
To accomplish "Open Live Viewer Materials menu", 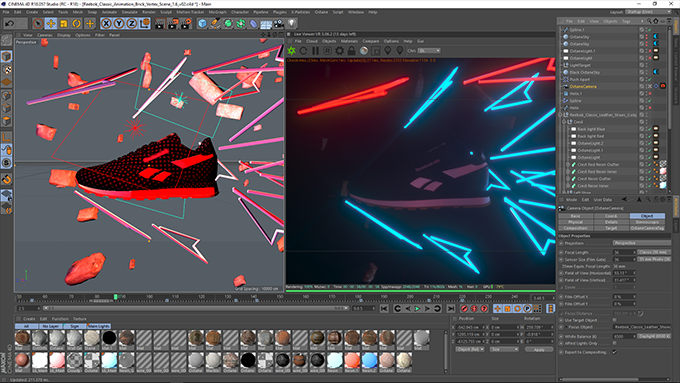I will pyautogui.click(x=349, y=41).
